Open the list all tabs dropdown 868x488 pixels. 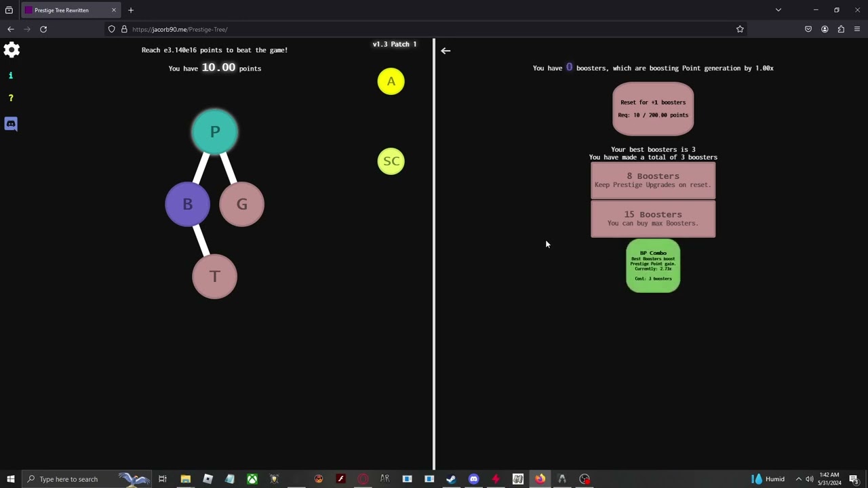point(778,10)
